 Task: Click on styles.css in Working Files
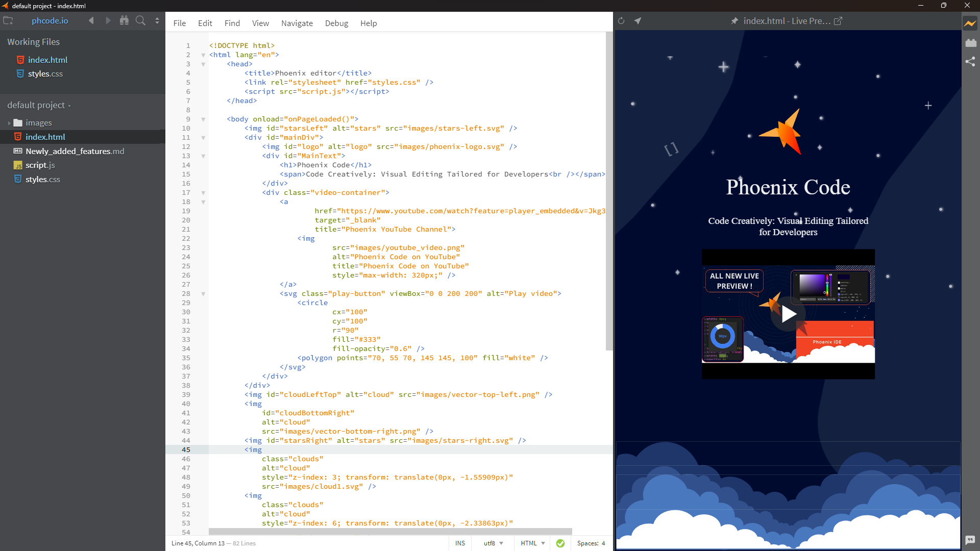(x=44, y=73)
